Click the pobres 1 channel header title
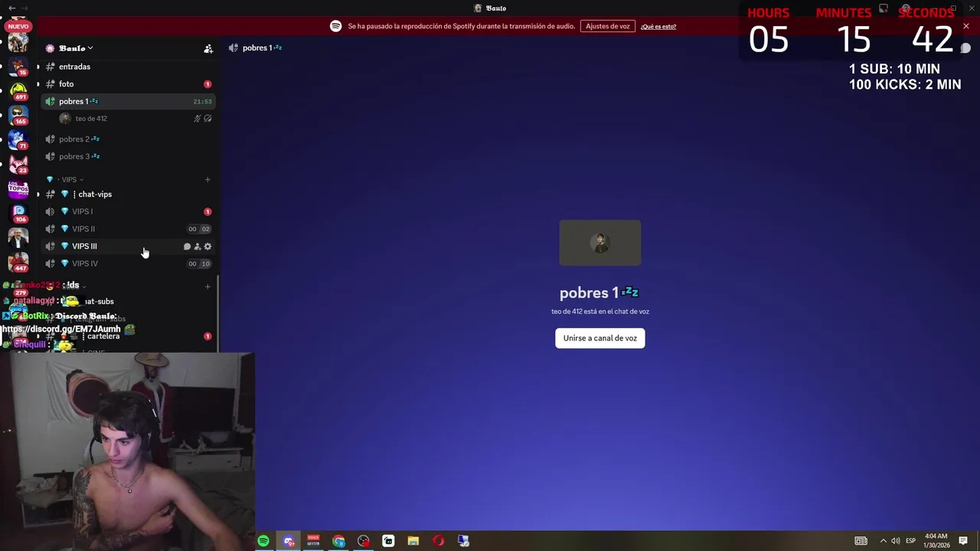Viewport: 980px width, 551px height. tap(262, 47)
